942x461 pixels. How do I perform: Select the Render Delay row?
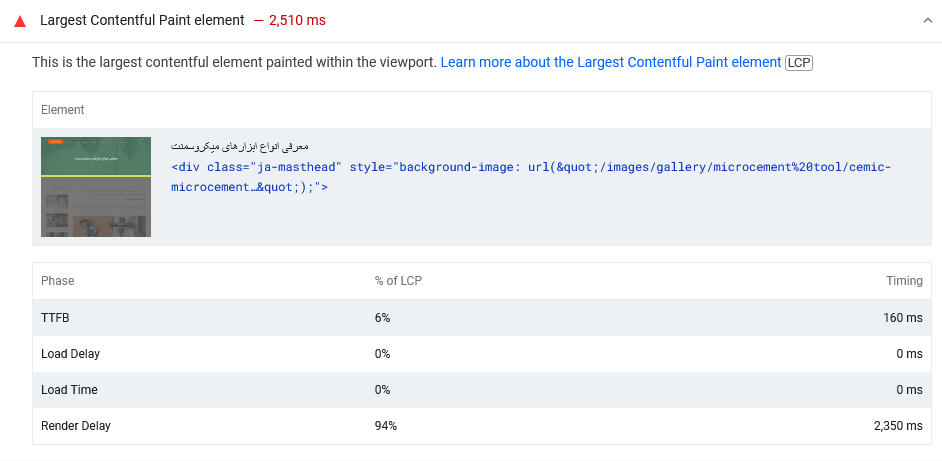click(x=76, y=426)
